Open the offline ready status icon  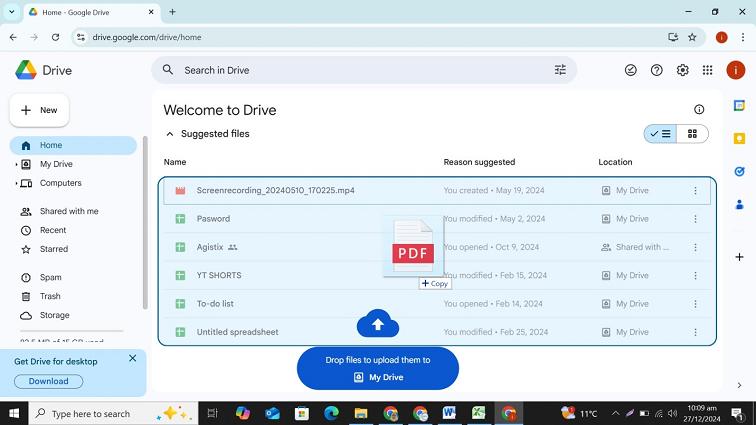point(631,70)
